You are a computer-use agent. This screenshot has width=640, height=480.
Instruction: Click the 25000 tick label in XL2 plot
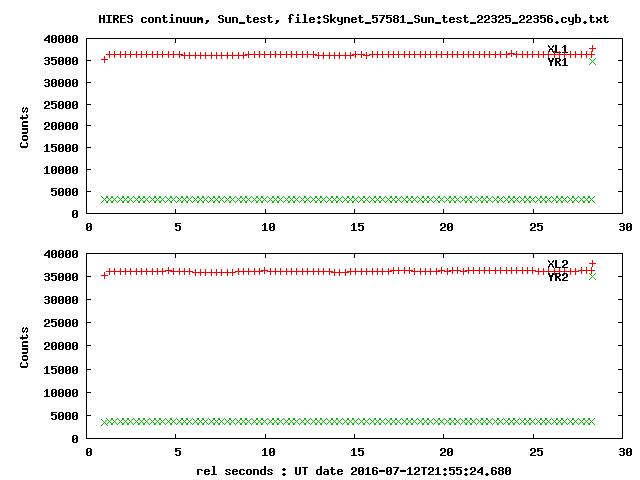pos(61,323)
